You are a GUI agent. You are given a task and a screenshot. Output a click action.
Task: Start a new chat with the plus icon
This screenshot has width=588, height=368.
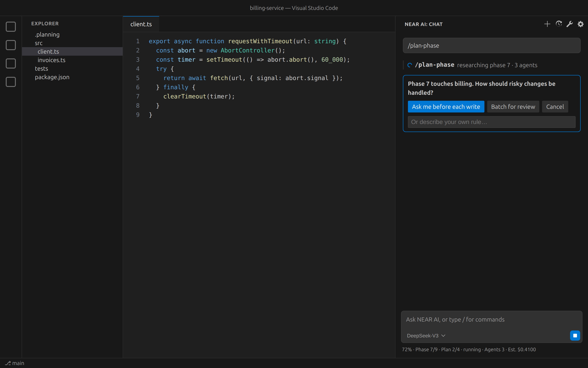pyautogui.click(x=547, y=24)
